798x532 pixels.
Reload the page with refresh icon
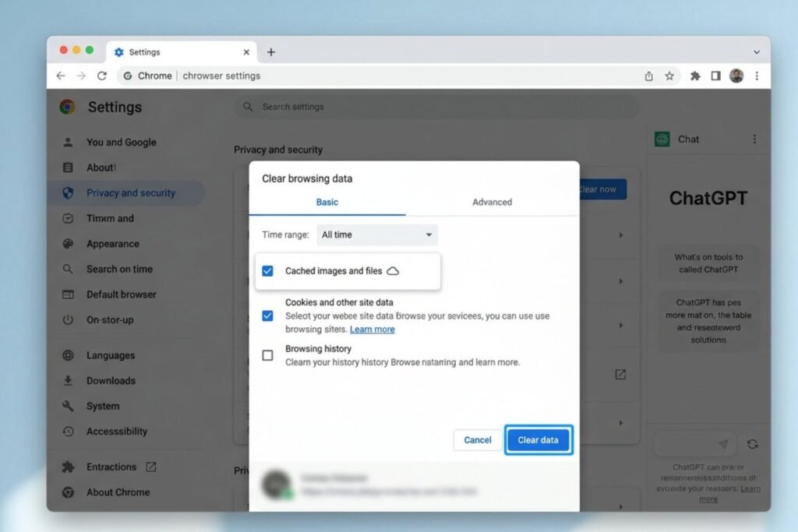pos(102,76)
